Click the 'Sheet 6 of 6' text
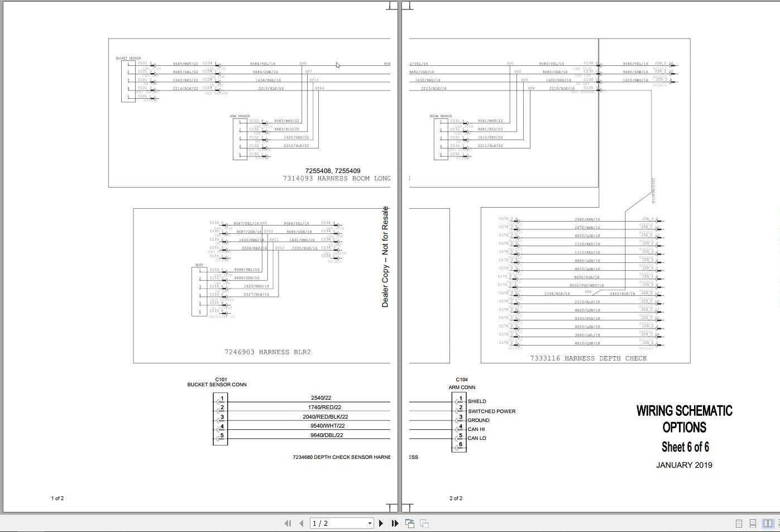780x532 pixels. pyautogui.click(x=685, y=447)
